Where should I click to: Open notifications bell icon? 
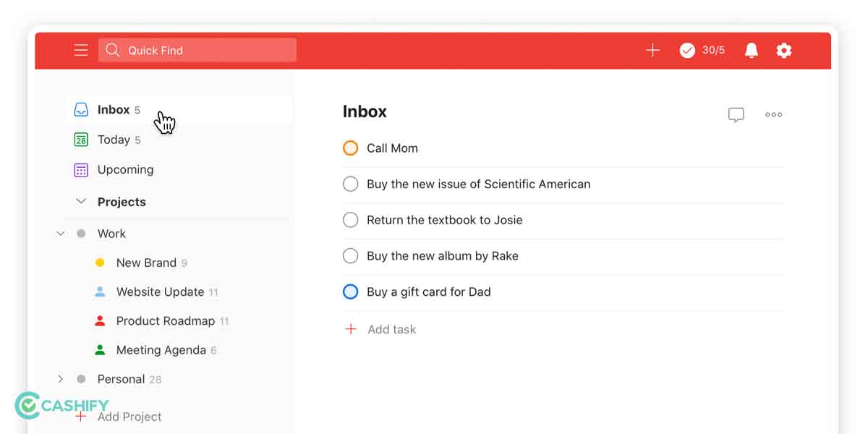click(x=752, y=50)
